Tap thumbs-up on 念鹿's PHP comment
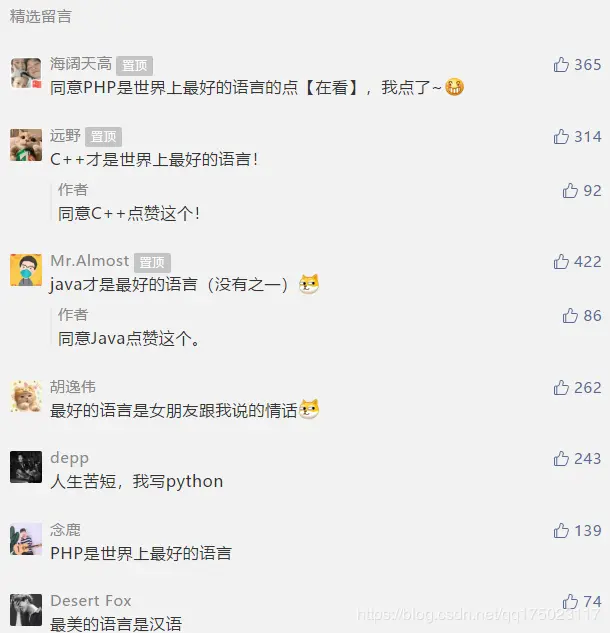This screenshot has height=633, width=610. 561,530
